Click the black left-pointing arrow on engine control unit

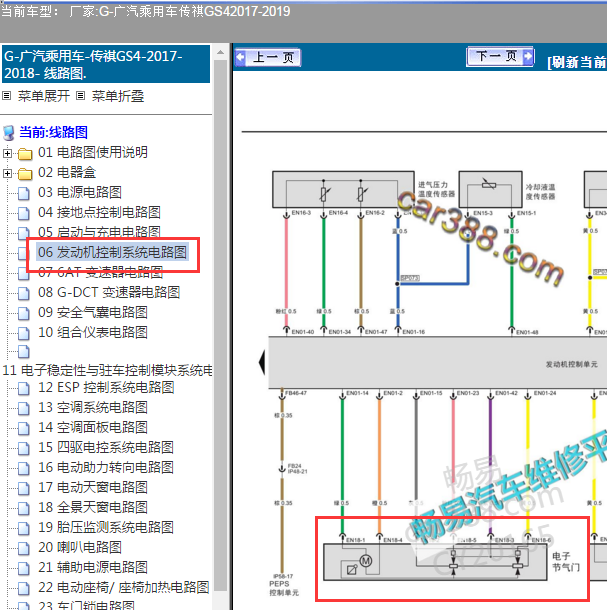point(262,362)
